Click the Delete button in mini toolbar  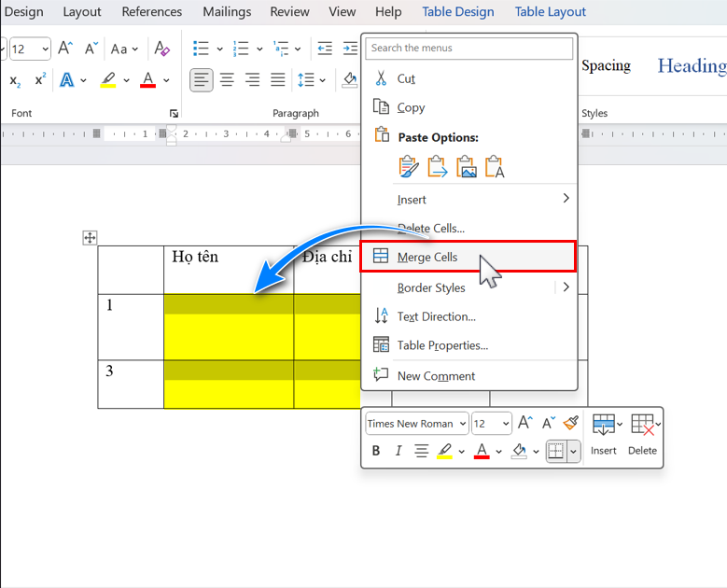point(642,435)
